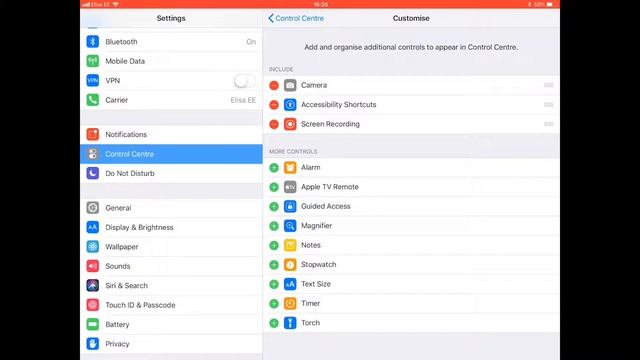Open Sounds settings

click(x=171, y=266)
